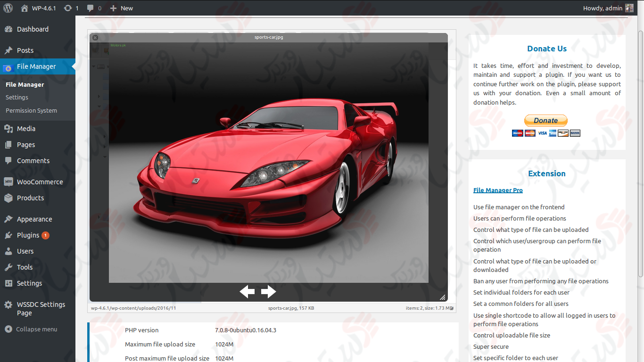Close the sports-car.jpg preview window

95,38
